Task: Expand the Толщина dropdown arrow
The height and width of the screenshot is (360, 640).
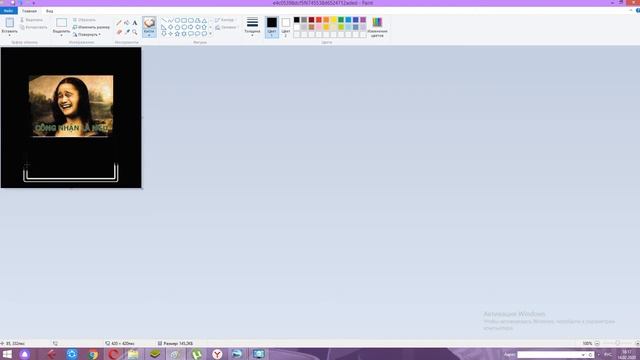Action: coord(252,36)
